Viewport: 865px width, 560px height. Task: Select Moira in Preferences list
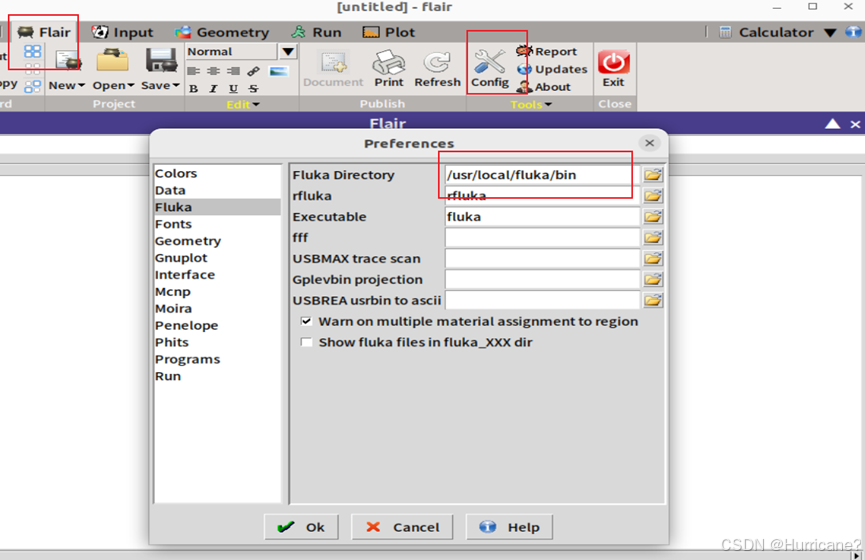(217, 308)
